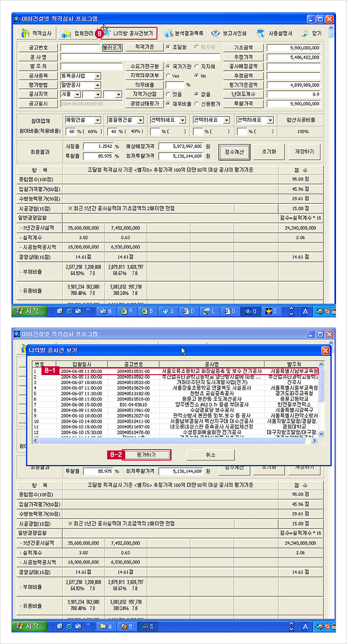
Task: Select 신용평가 for 경영상태평가
Action: [x=197, y=104]
